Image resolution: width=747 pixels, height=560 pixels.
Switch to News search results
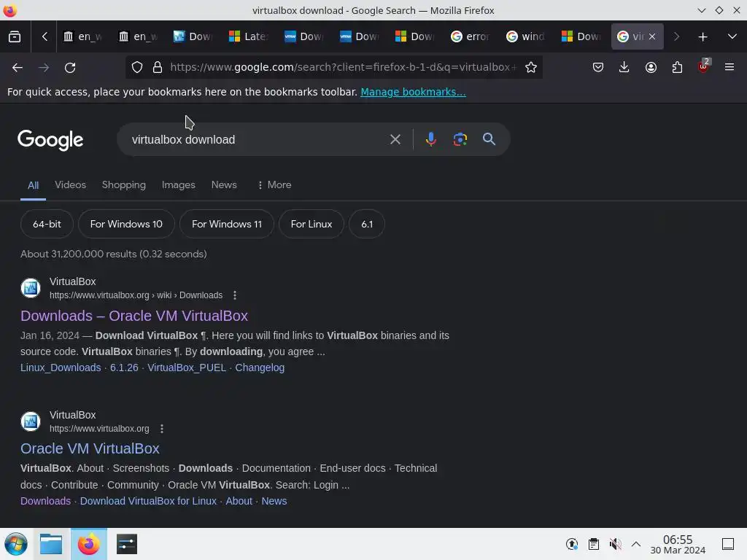click(x=224, y=184)
